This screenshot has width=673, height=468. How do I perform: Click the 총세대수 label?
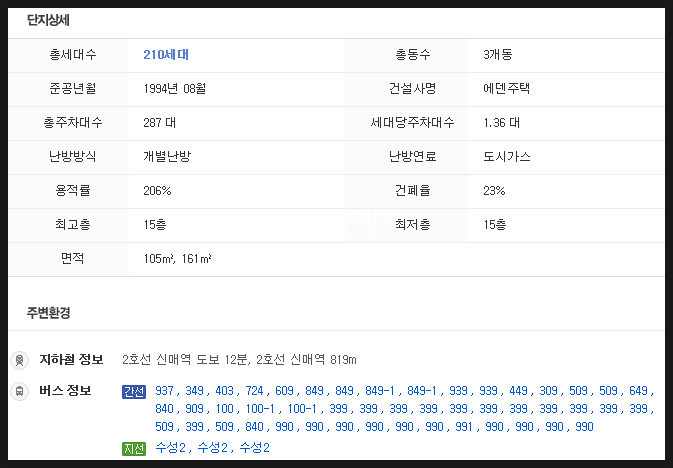tap(73, 55)
